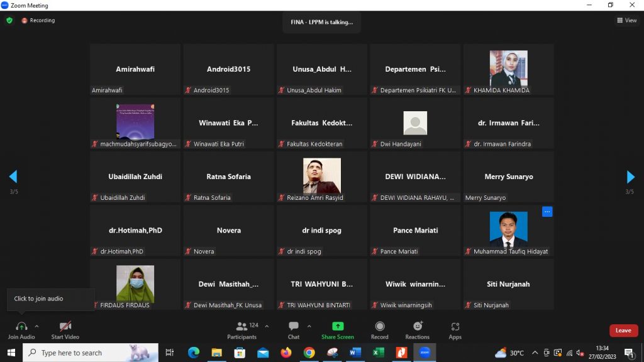Open the View layout menu
The height and width of the screenshot is (362, 644).
pyautogui.click(x=627, y=20)
